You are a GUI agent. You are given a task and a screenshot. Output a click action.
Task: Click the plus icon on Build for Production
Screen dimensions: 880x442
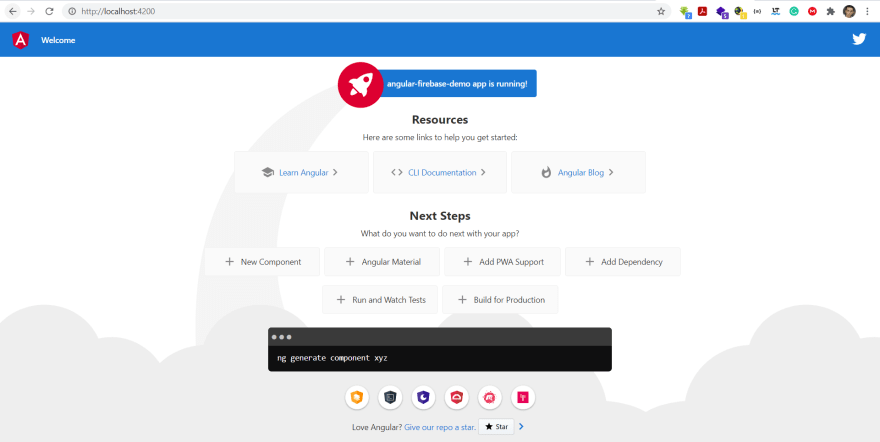(462, 300)
